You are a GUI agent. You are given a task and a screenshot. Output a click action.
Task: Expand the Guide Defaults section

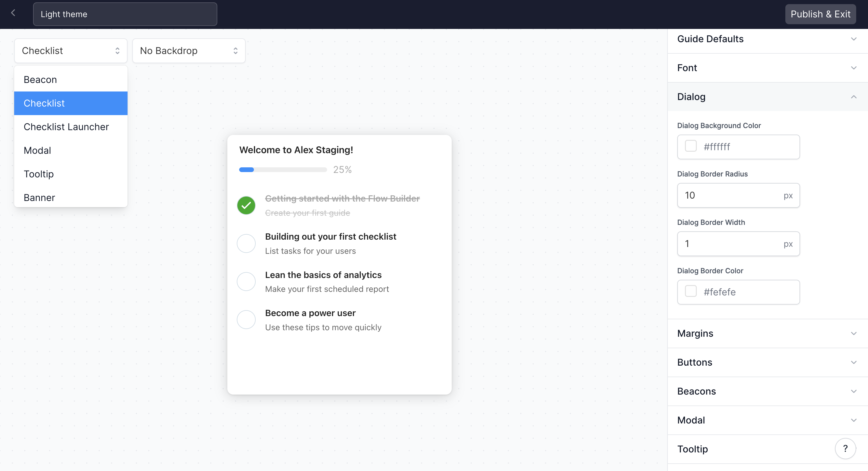768,39
